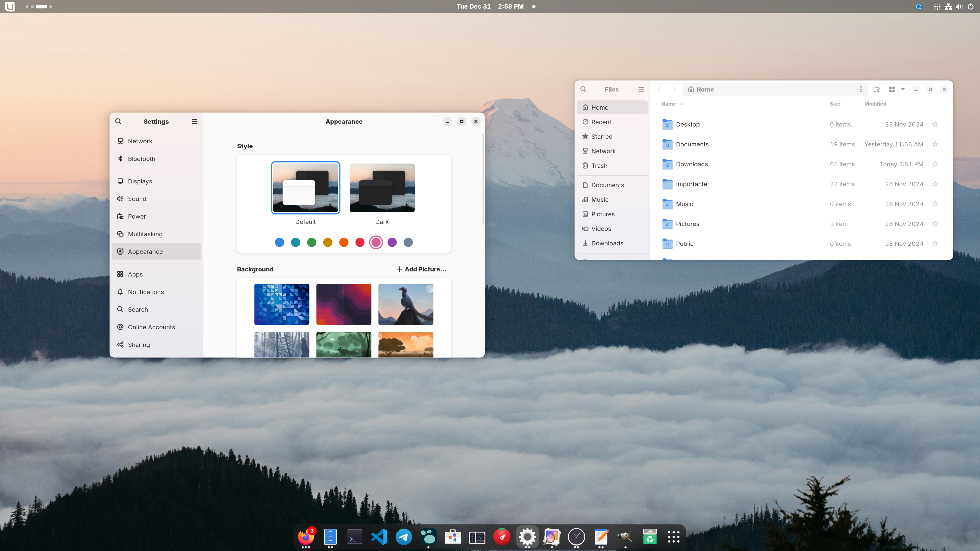This screenshot has width=980, height=551.
Task: Open Files main menu hamburger
Action: [x=641, y=89]
